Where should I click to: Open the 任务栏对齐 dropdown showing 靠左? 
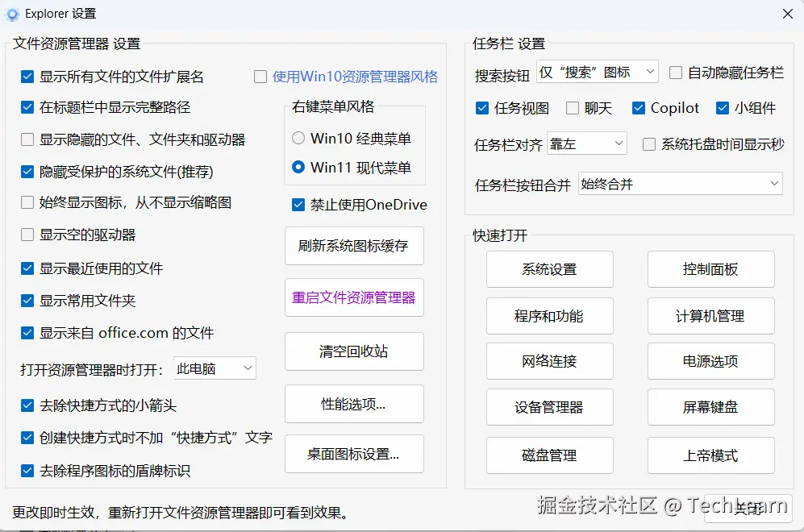pyautogui.click(x=587, y=143)
